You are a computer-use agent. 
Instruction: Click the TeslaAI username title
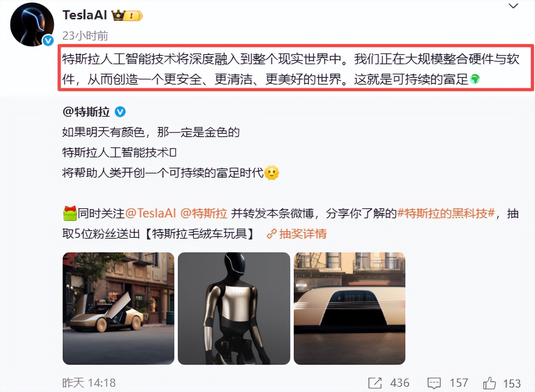point(85,15)
